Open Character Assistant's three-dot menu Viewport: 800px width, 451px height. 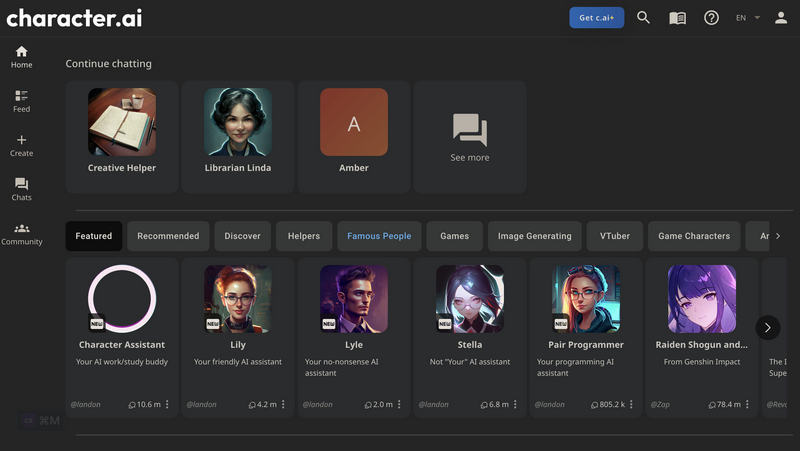(167, 405)
